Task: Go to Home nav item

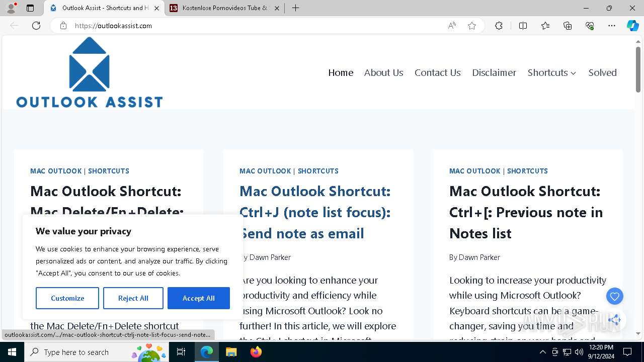Action: coord(341,72)
